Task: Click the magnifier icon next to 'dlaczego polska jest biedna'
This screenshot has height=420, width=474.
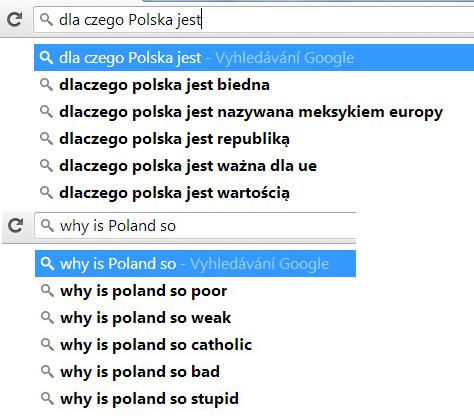Action: point(46,85)
